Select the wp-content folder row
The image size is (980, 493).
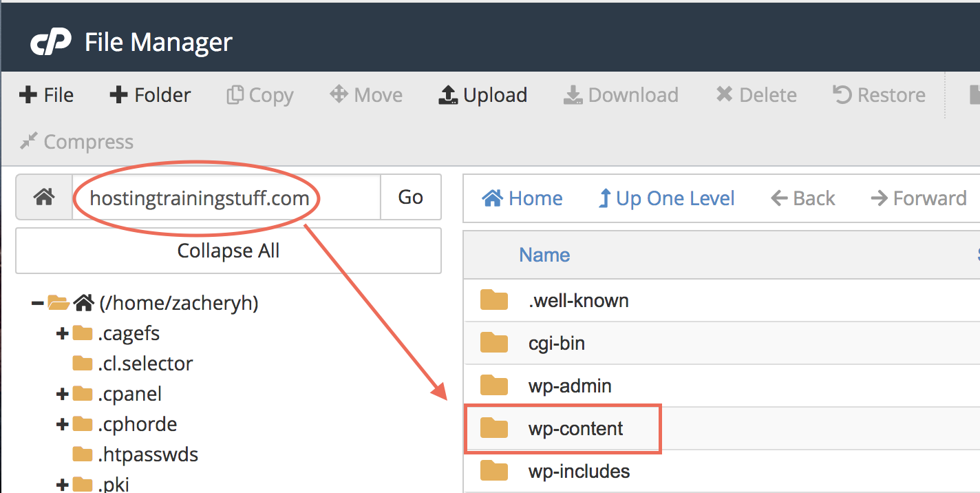(575, 428)
